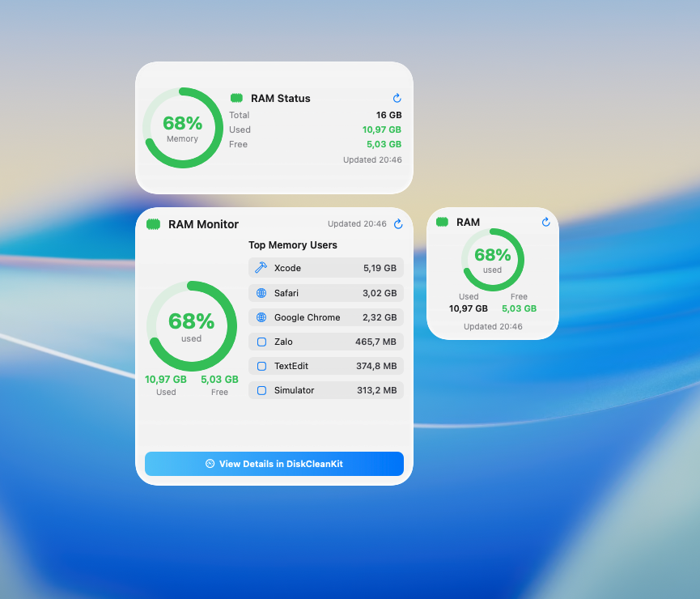Open View Details in DiskCleanKit

click(274, 464)
